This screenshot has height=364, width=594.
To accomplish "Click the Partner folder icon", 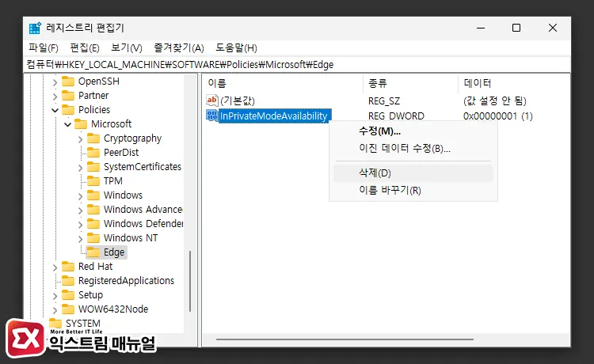I will (68, 95).
